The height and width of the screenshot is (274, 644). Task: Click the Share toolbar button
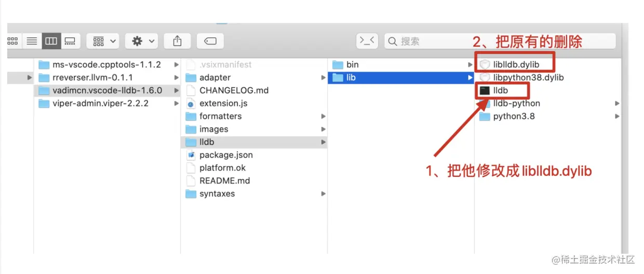point(177,41)
